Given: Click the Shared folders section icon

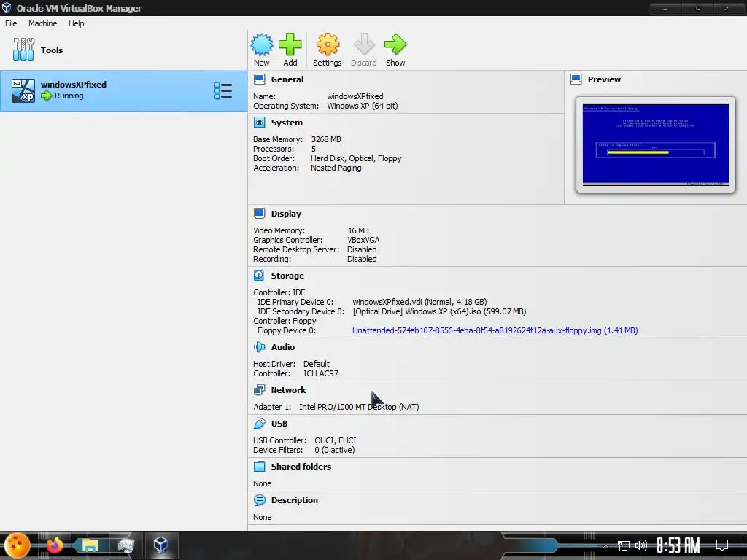Looking at the screenshot, I should 259,466.
